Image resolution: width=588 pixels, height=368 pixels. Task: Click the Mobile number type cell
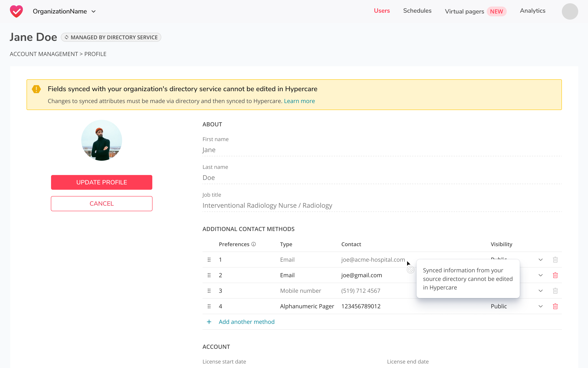point(300,291)
